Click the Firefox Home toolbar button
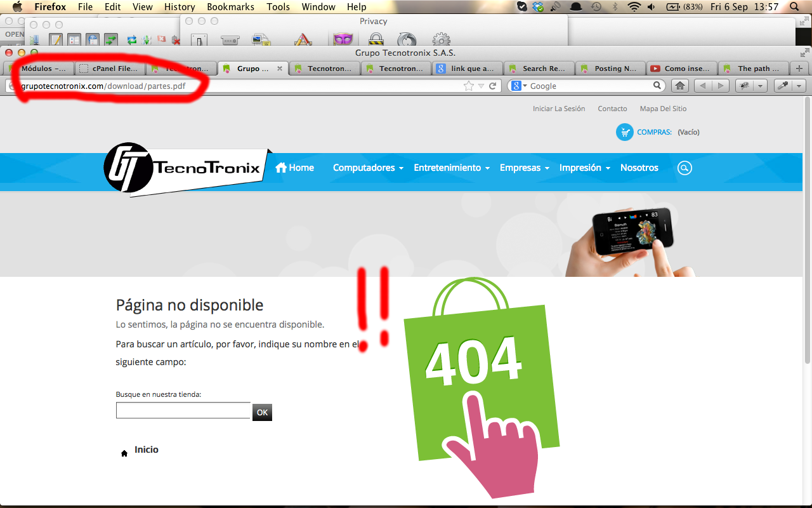Screen dimensions: 812x508 click(680, 86)
